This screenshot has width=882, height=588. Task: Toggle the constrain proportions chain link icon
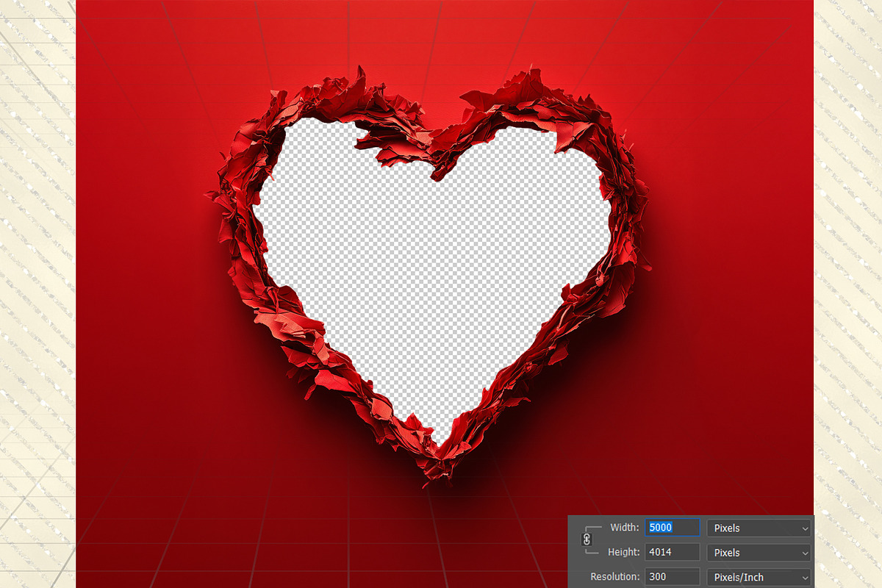tap(587, 539)
